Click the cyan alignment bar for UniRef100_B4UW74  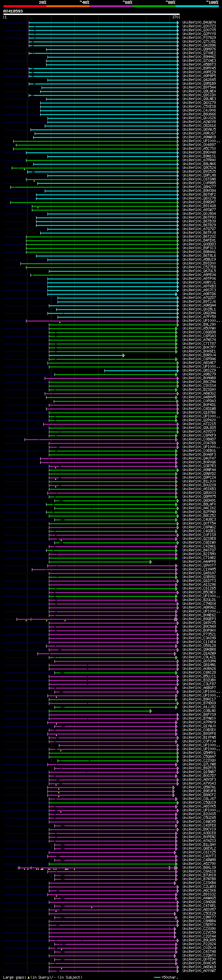[104, 23]
